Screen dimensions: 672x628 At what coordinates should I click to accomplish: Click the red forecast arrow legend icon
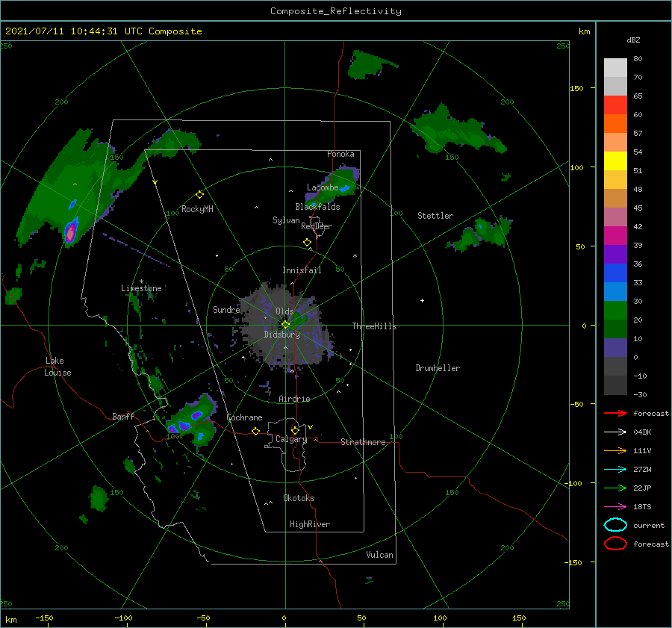pyautogui.click(x=615, y=413)
